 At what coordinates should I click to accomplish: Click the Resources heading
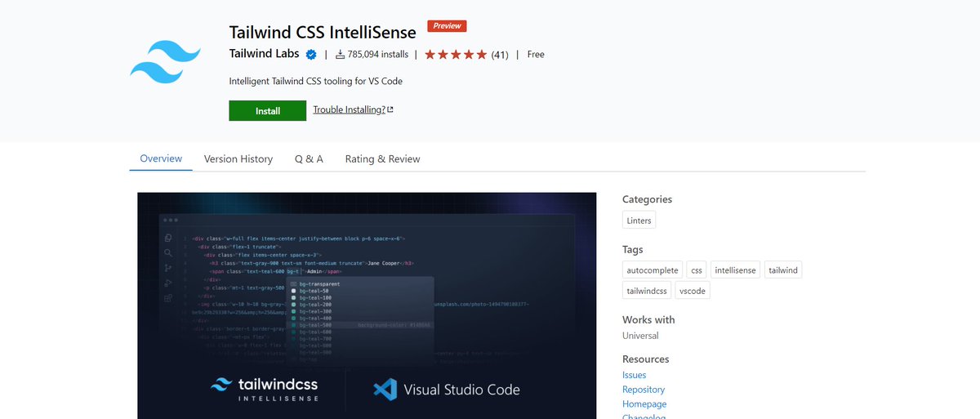coord(646,359)
